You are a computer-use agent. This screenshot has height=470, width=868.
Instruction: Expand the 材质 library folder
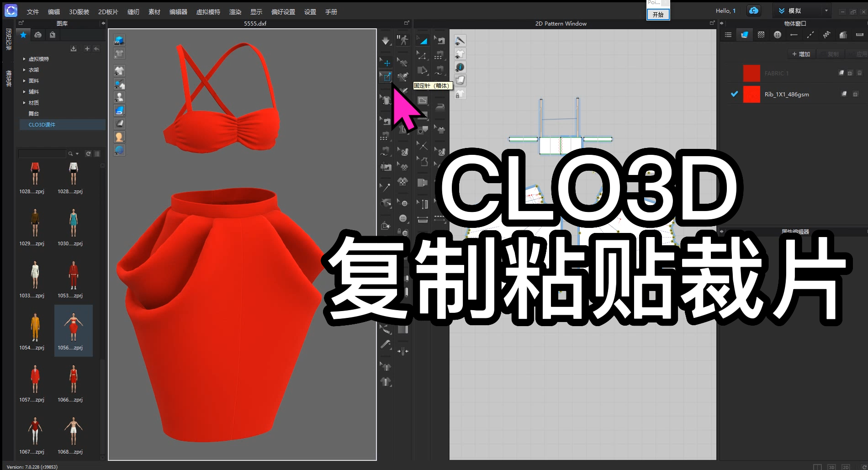pos(24,103)
